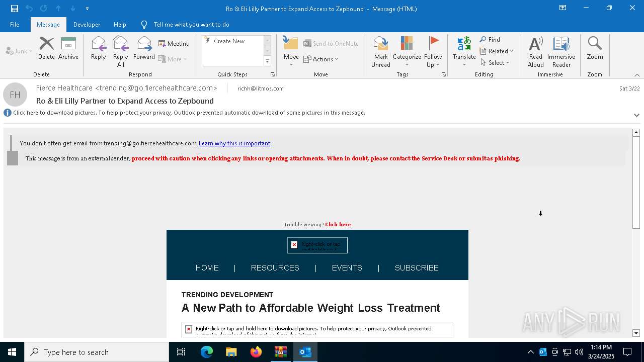Viewport: 644px width, 362px height.
Task: Open the Tags dialog launcher
Action: click(444, 74)
